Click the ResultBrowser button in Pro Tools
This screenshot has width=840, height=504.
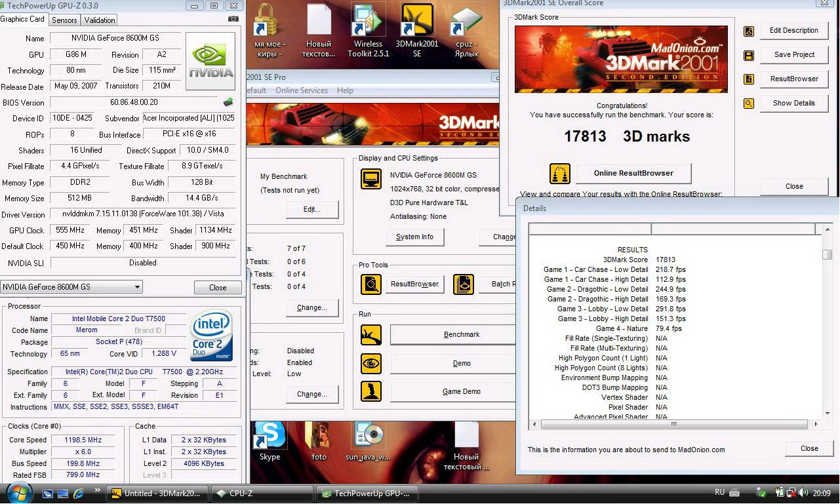(x=414, y=284)
